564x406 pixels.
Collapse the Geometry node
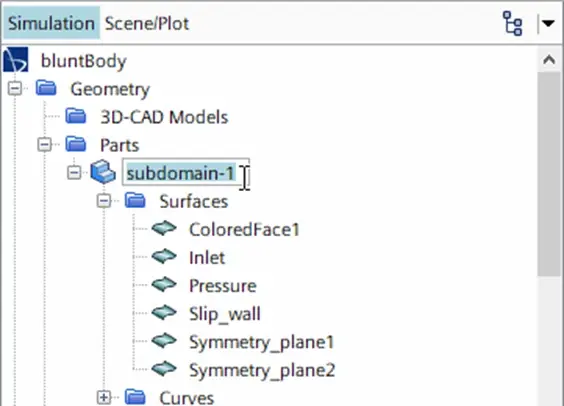tap(15, 88)
